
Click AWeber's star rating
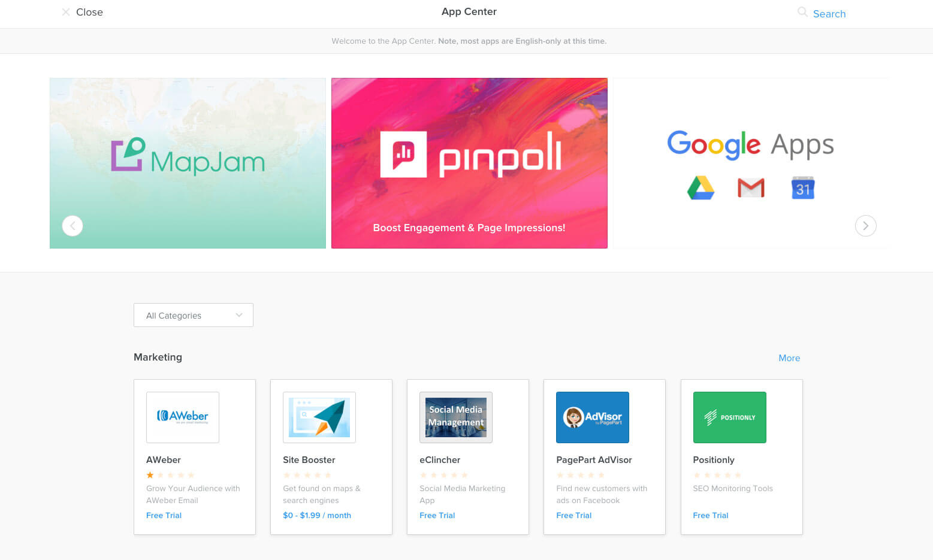pos(170,475)
